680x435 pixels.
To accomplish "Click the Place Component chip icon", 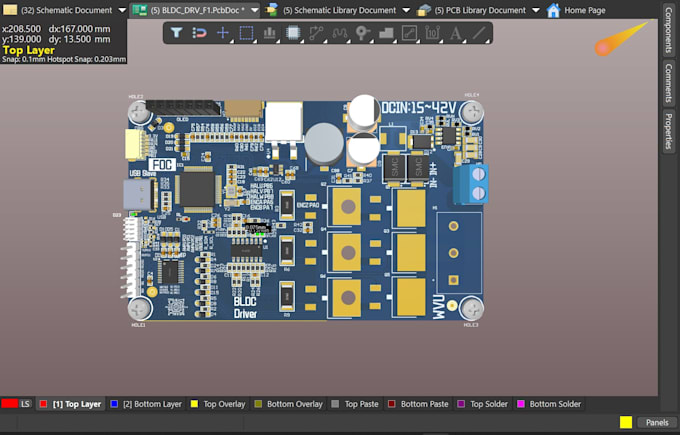I will (x=293, y=33).
